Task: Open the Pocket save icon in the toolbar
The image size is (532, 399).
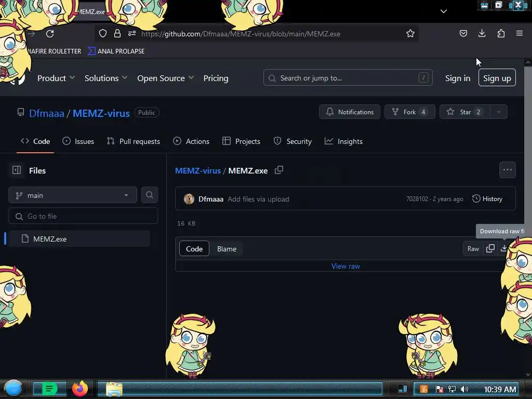Action: (x=463, y=33)
